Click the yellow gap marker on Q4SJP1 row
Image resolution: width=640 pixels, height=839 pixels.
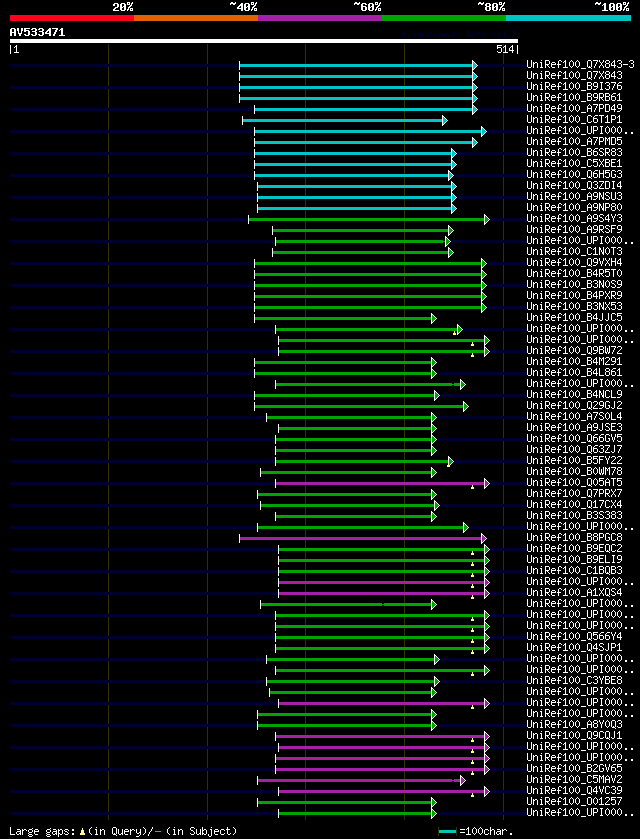coord(473,651)
